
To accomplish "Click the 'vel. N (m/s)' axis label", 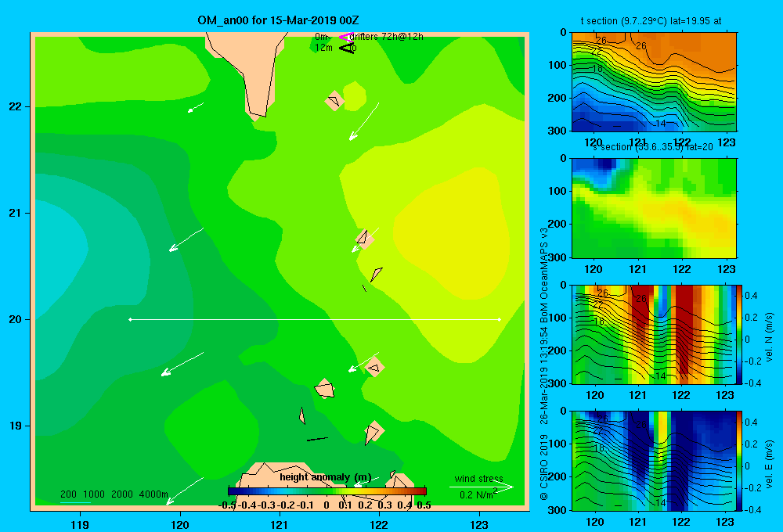I will (x=769, y=337).
